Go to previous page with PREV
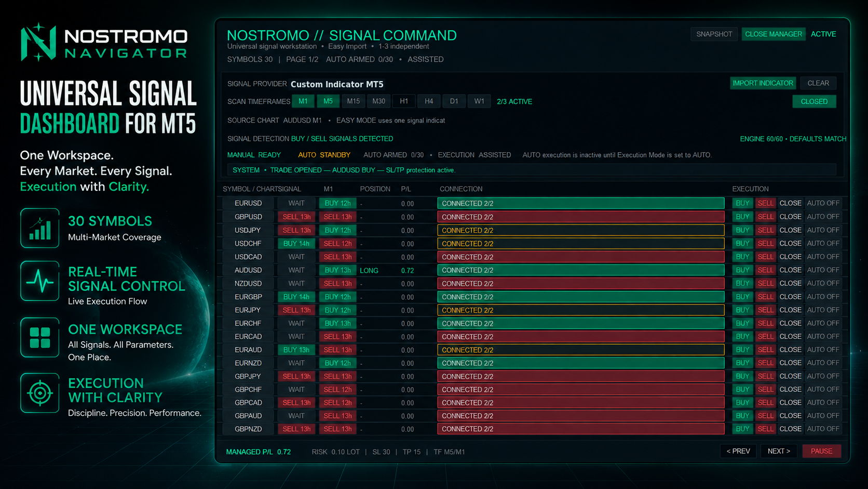The width and height of the screenshot is (868, 489). click(x=738, y=451)
